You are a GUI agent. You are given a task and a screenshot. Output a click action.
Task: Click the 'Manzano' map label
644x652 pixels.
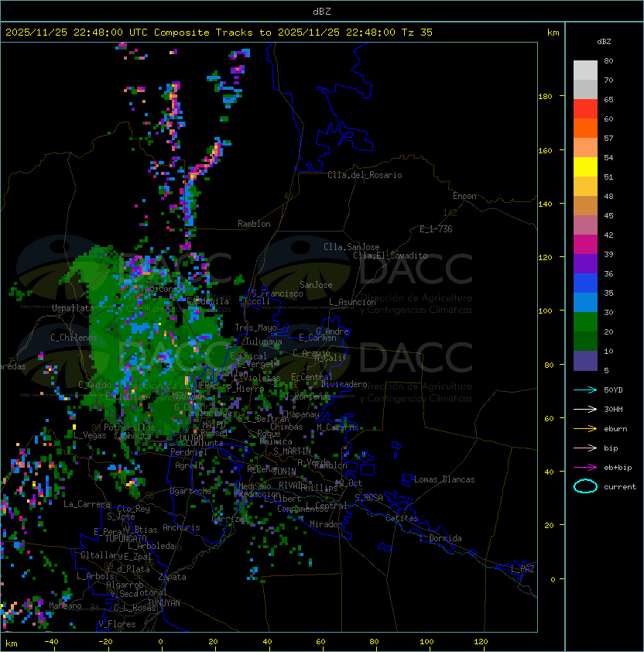(65, 606)
